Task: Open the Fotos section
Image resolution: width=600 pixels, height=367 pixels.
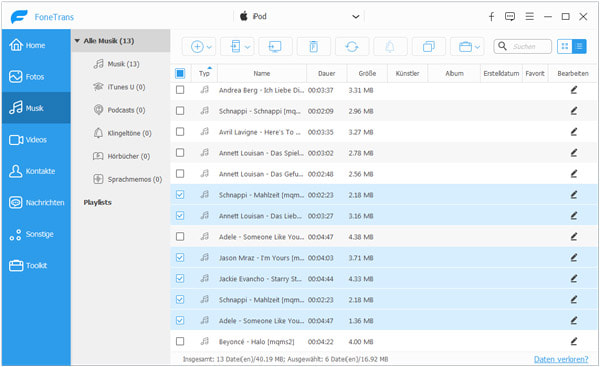Action: (36, 77)
